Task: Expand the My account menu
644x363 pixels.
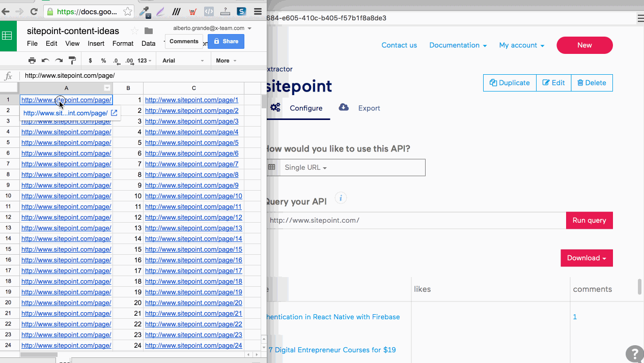Action: coord(522,45)
